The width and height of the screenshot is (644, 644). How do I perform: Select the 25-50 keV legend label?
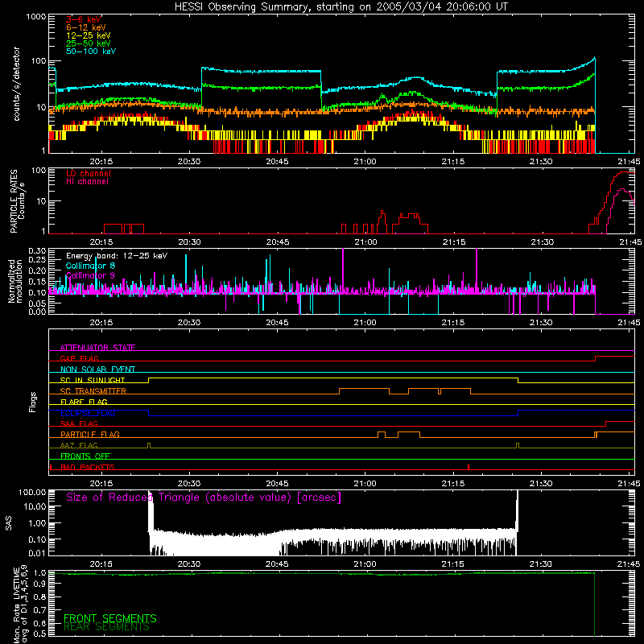pos(89,43)
